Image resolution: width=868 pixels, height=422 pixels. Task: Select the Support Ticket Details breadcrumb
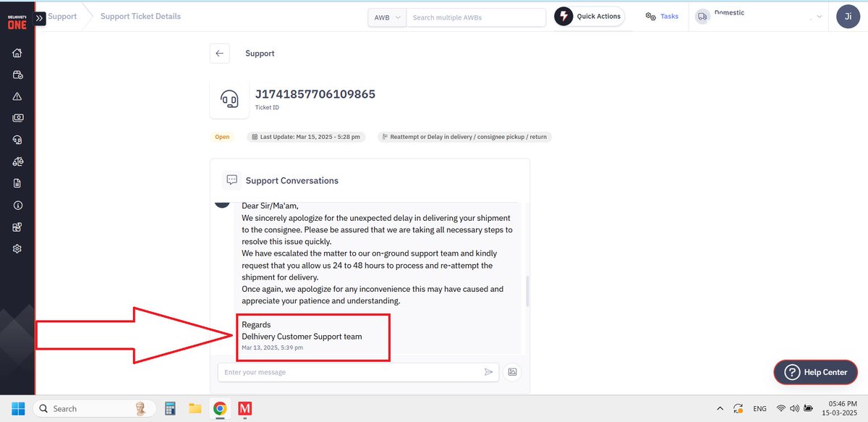(x=140, y=16)
